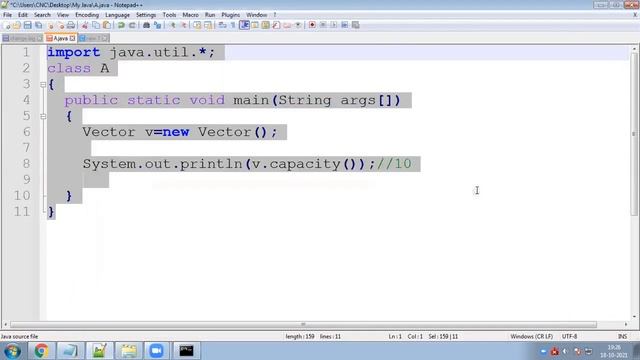Open the Run menu
This screenshot has width=640, height=360.
tap(210, 15)
